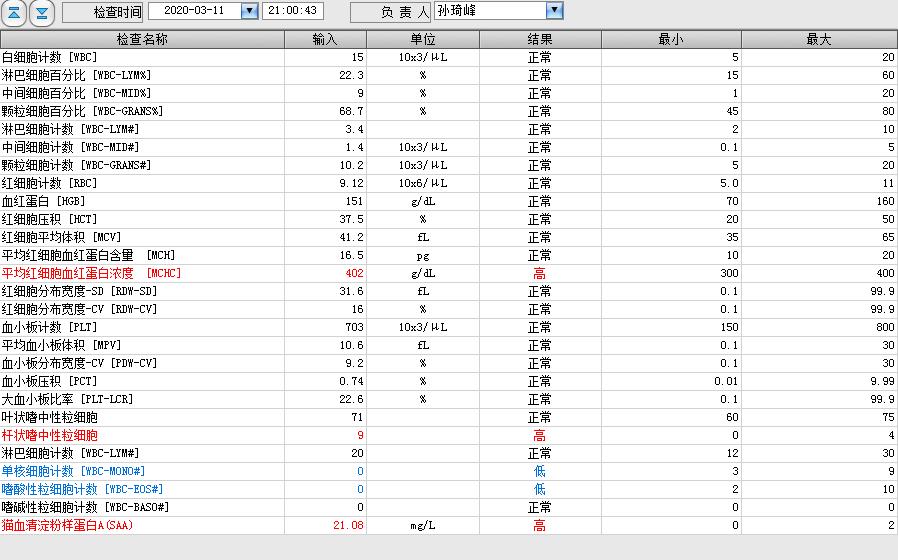Viewport: 898px width, 560px height.
Task: Select the 叶状嗜中性粒细胞 row name
Action: [50, 417]
